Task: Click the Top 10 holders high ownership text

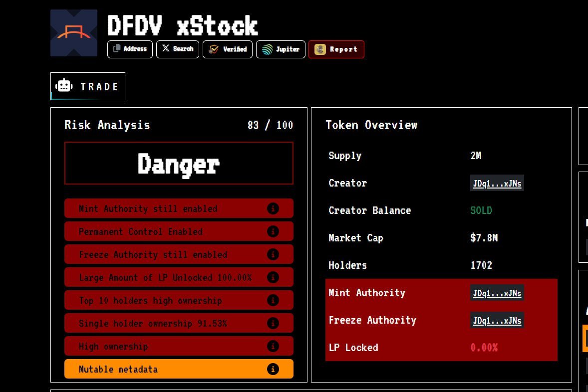Action: (x=150, y=301)
